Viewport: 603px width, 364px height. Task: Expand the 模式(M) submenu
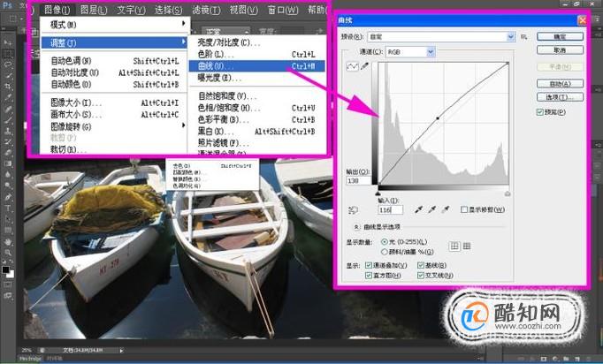115,25
